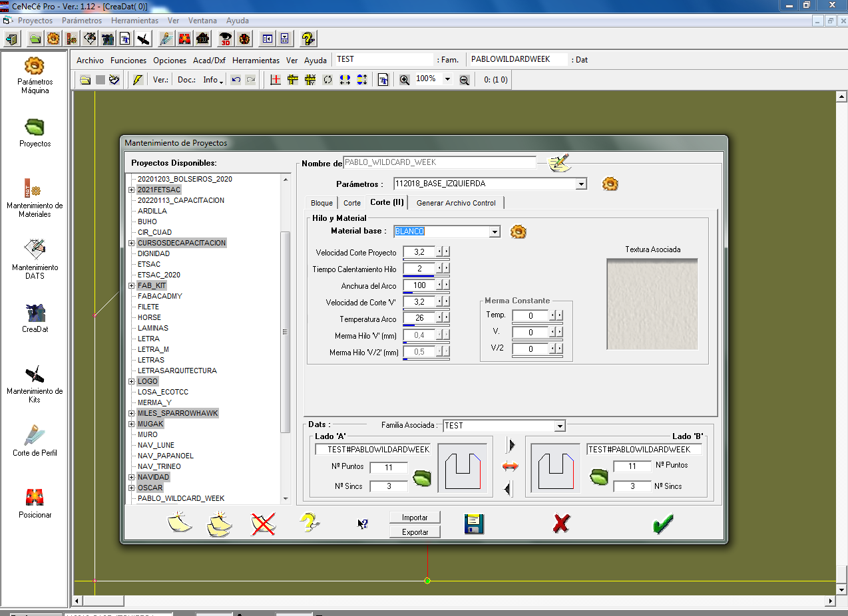The width and height of the screenshot is (848, 616).
Task: Expand the FAB_KIT tree node
Action: pos(131,285)
